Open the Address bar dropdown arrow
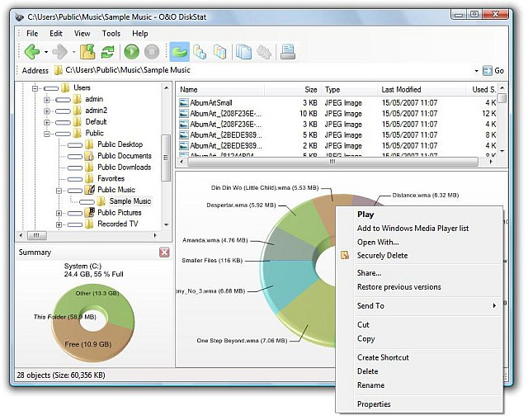This screenshot has width=528, height=420. click(x=477, y=71)
